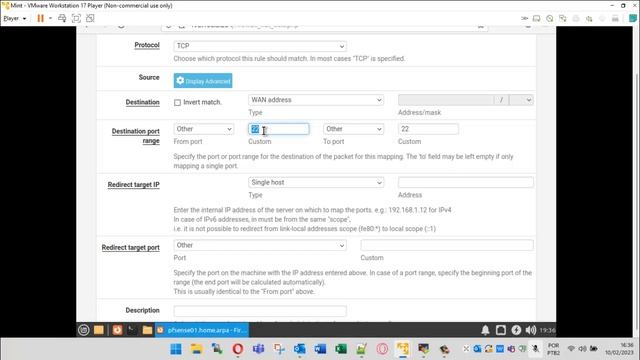Open the Windows Wi-Fi tray icon
Screen dimensions: 640x360
point(571,349)
